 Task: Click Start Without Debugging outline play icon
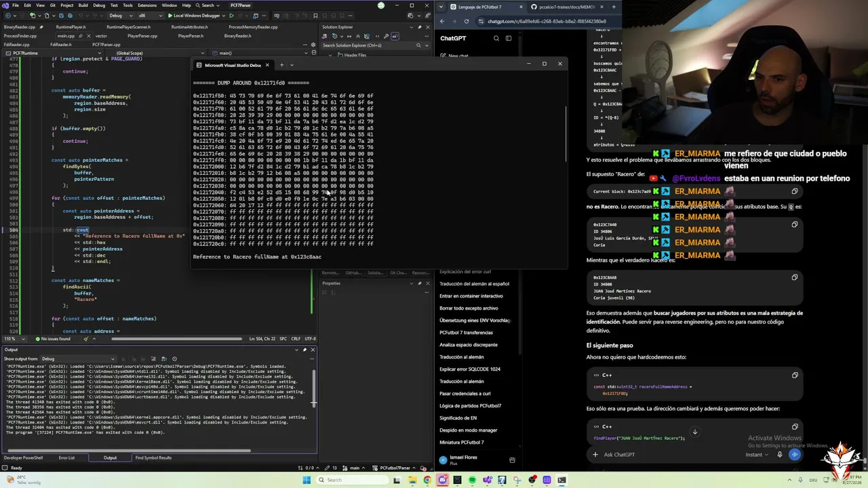click(231, 16)
